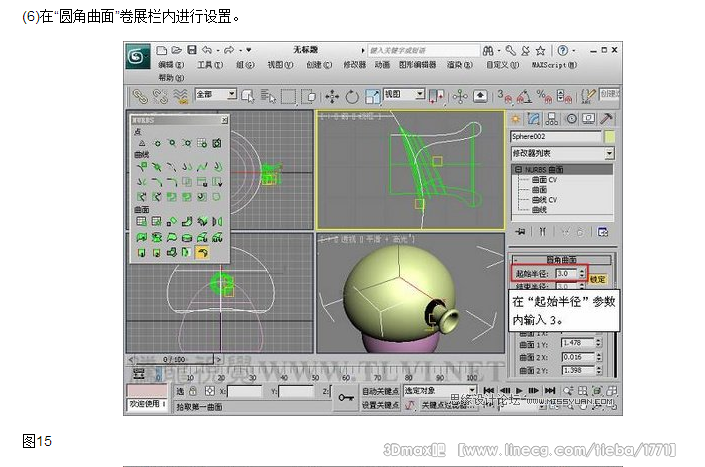
Task: Toggle the Window/Crossing selection icon
Action: click(309, 96)
